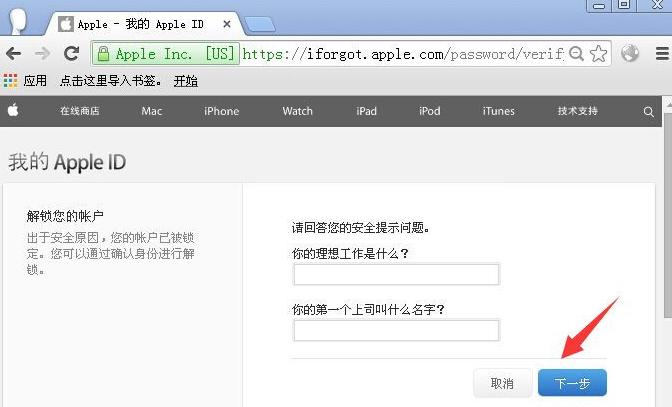Open iPhone navigation item
Viewport: 672px width, 407px height.
(x=222, y=111)
